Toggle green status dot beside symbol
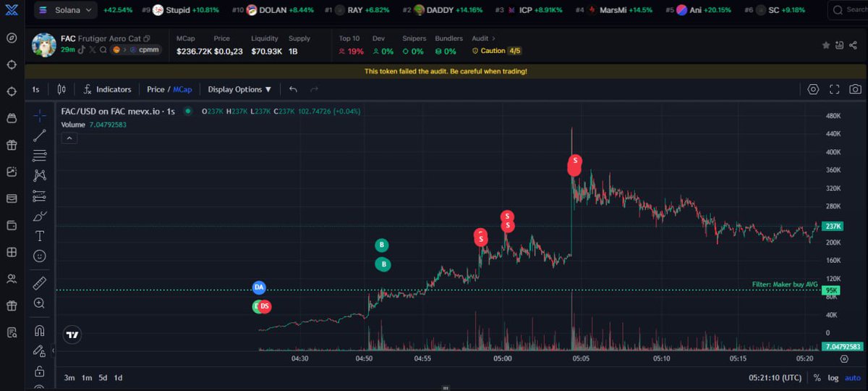Viewport: 868px width, 391px height. pyautogui.click(x=188, y=111)
